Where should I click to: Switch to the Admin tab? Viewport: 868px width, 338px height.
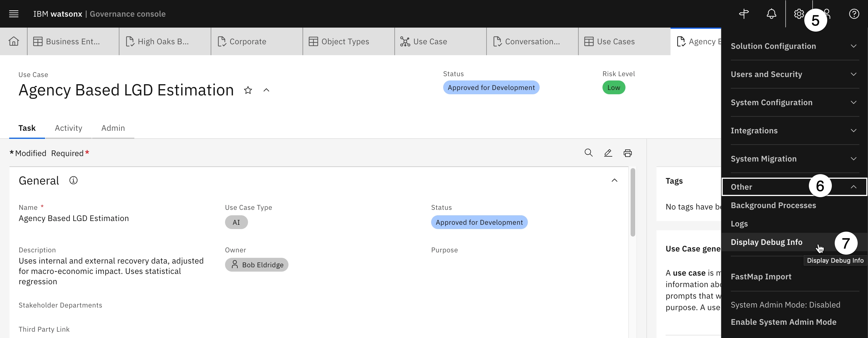113,128
